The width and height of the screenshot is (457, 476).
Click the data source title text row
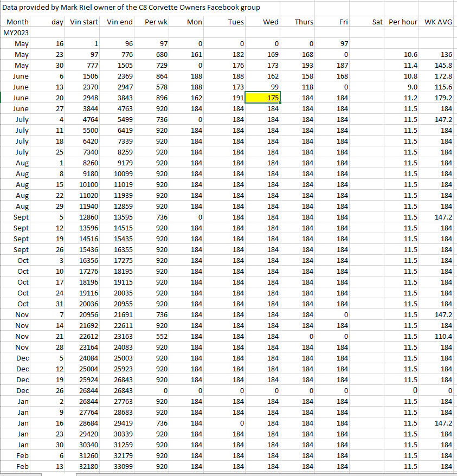[131, 8]
